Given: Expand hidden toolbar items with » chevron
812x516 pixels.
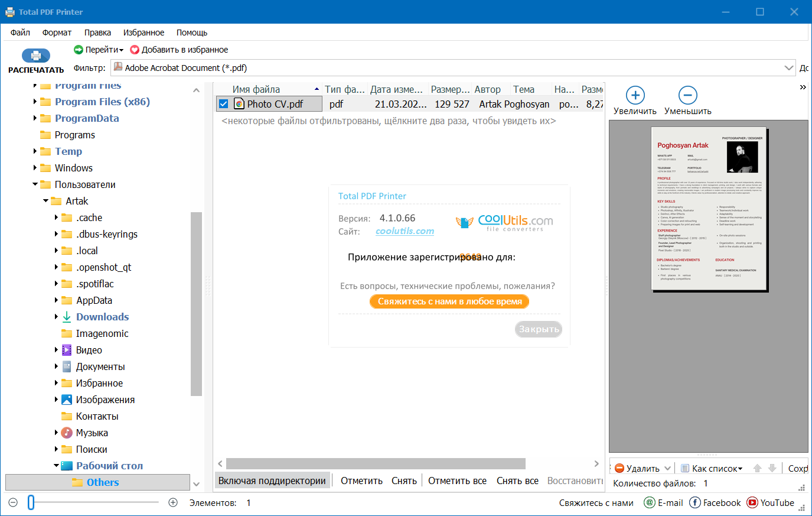Looking at the screenshot, I should pos(803,87).
